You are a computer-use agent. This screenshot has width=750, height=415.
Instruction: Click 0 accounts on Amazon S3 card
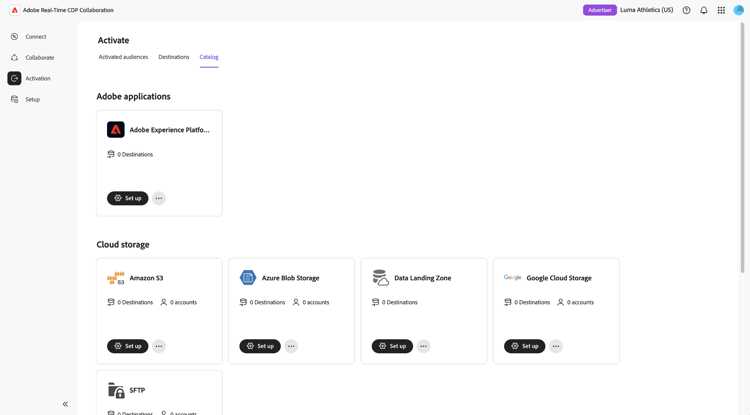(178, 302)
